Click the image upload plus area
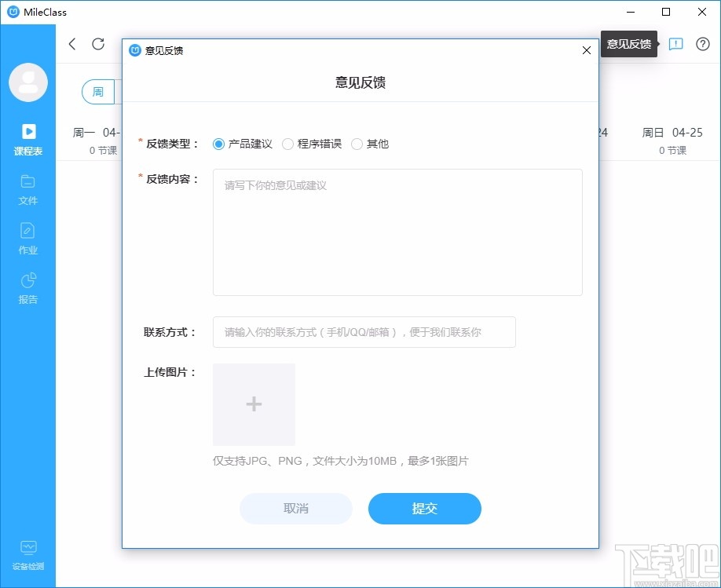Image resolution: width=721 pixels, height=588 pixels. click(253, 404)
